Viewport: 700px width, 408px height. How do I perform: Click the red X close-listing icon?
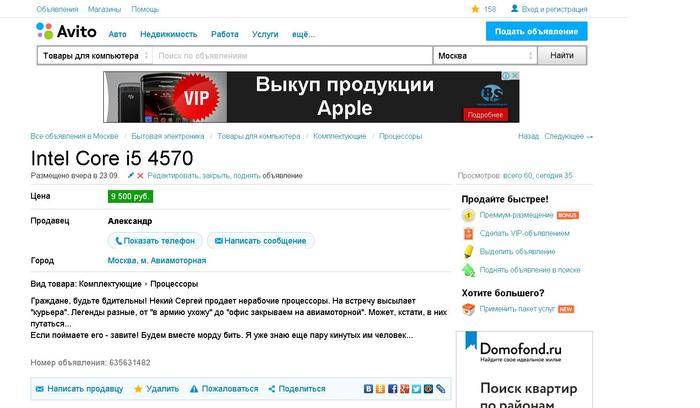coord(140,176)
